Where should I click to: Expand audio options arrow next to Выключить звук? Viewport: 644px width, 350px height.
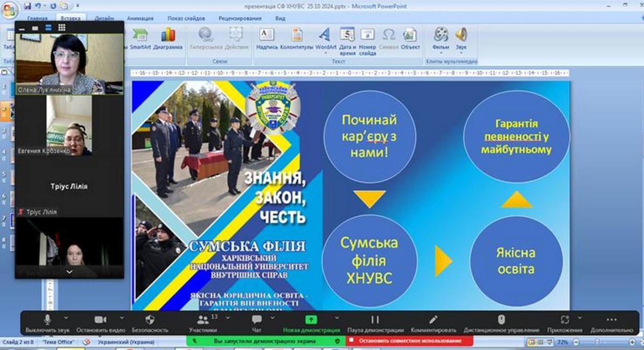click(67, 317)
